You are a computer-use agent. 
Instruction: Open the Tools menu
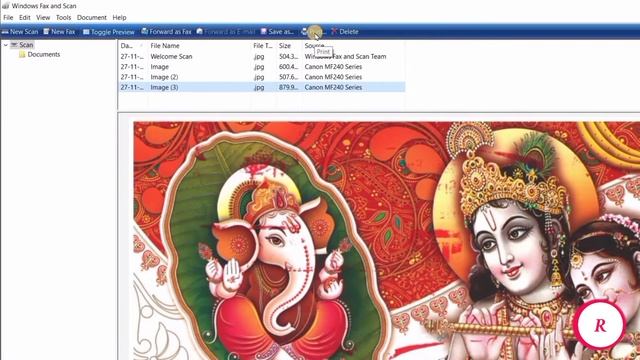pos(63,18)
